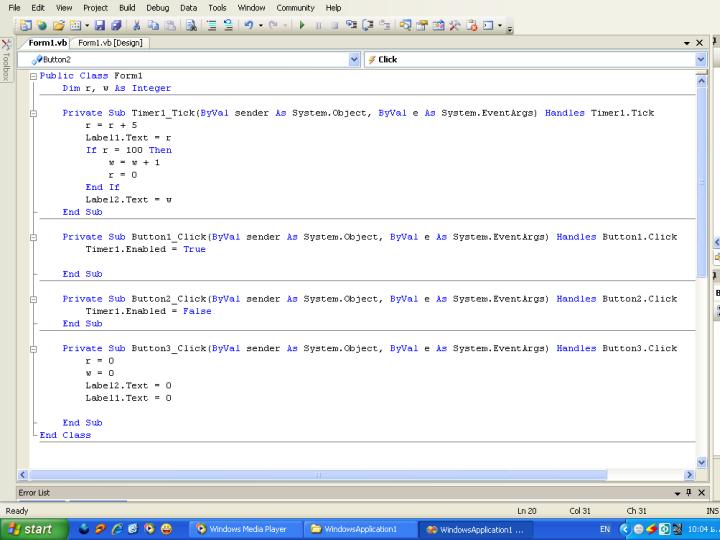Click the Step Into toolbar icon
Screen dimensions: 720x540
[x=351, y=25]
